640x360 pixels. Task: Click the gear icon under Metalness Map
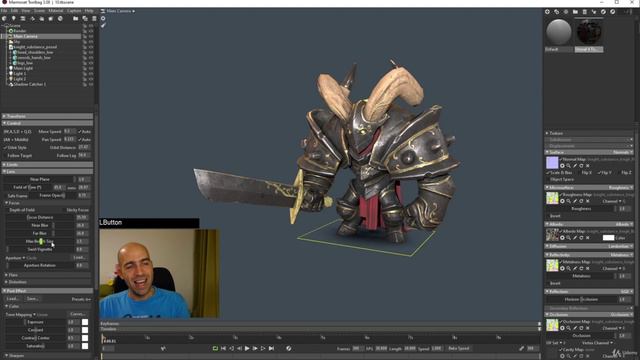tap(562, 268)
